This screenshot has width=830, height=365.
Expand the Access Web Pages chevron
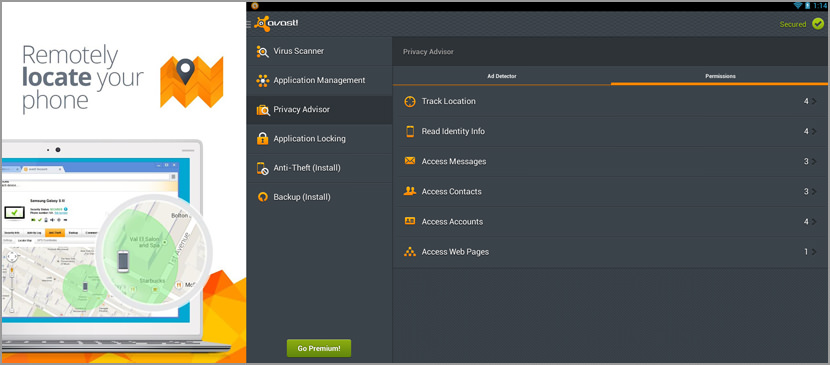[814, 252]
